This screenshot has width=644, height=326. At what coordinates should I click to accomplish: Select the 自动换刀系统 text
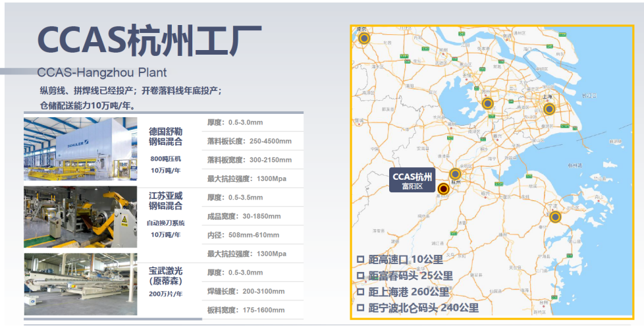(165, 223)
